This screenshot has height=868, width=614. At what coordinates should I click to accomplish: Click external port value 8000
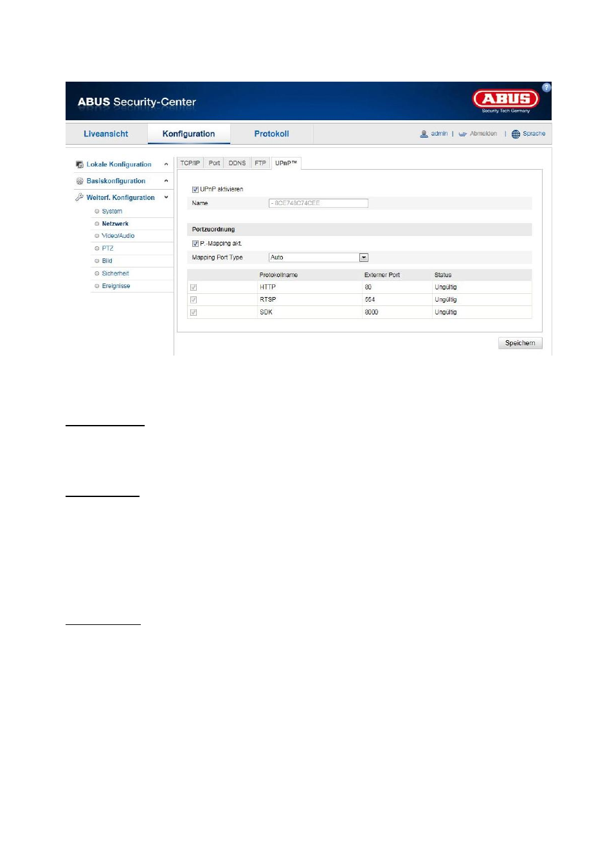coord(372,312)
